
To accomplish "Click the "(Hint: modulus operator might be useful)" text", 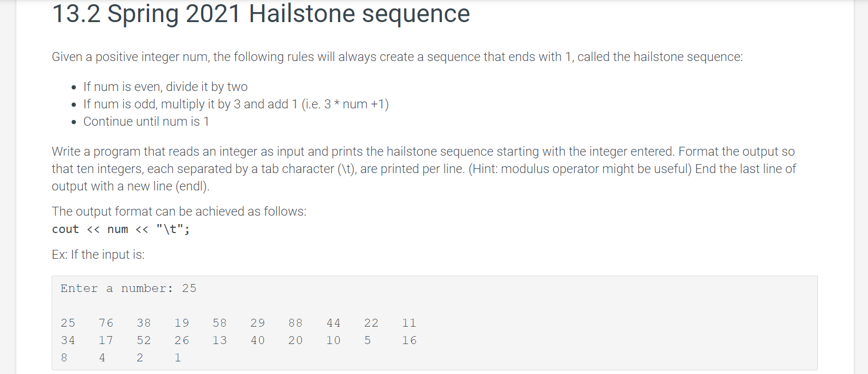I will pyautogui.click(x=580, y=169).
